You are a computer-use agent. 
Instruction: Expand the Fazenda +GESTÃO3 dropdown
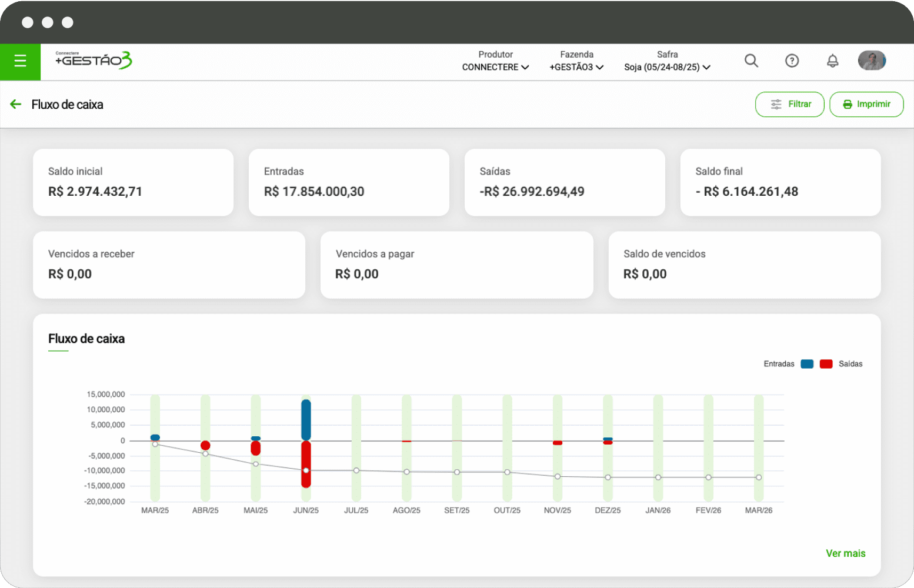(x=576, y=67)
